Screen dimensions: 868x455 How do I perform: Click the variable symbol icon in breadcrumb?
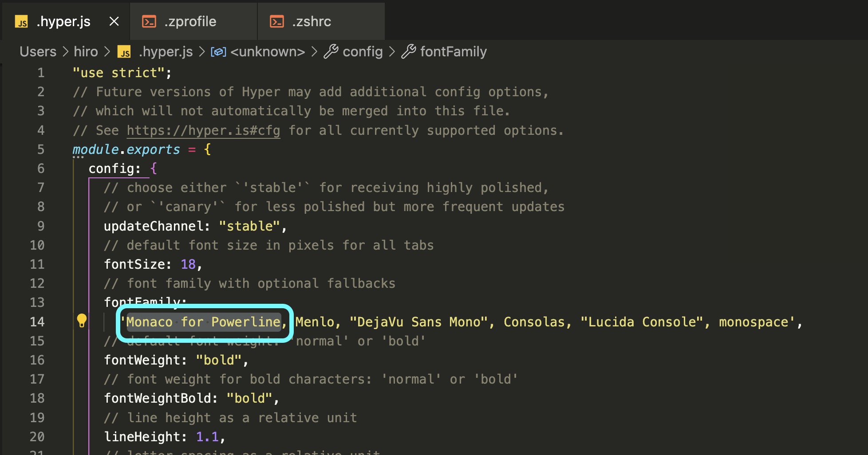[x=218, y=52]
